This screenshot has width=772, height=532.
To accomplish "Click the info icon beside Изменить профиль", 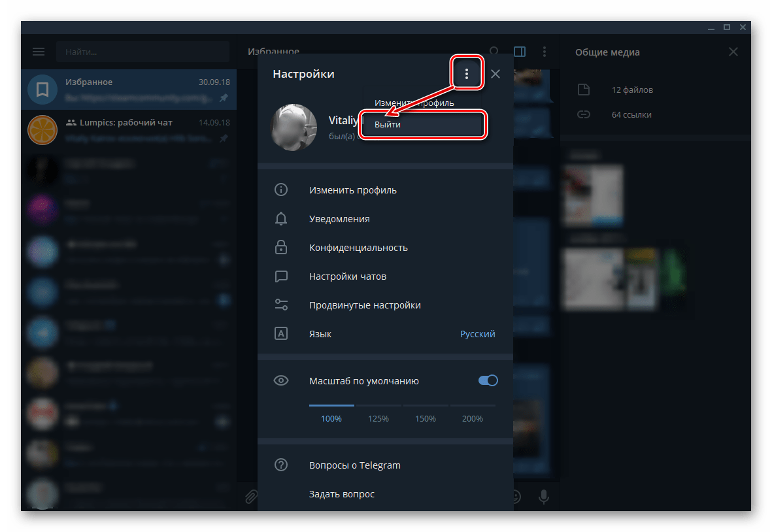I will point(281,190).
